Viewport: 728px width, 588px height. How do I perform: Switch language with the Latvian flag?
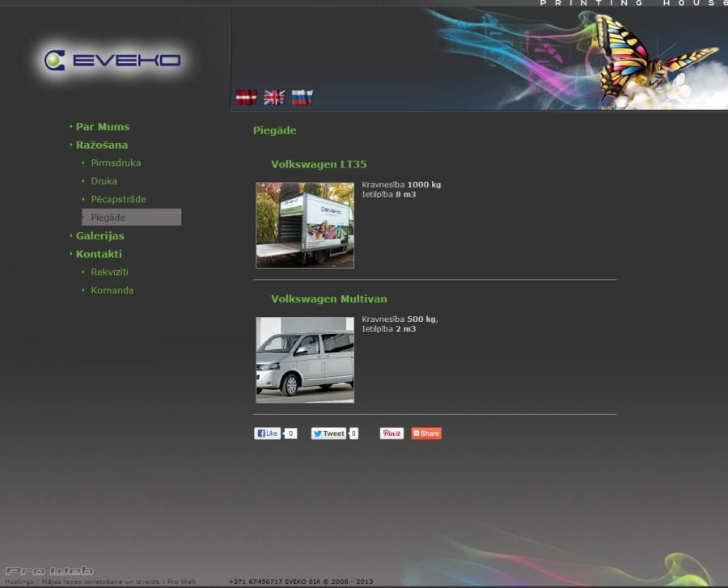coord(246,97)
